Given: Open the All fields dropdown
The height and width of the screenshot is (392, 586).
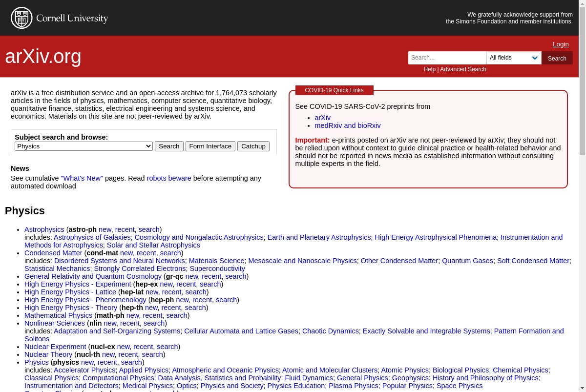Looking at the screenshot, I should tap(514, 58).
